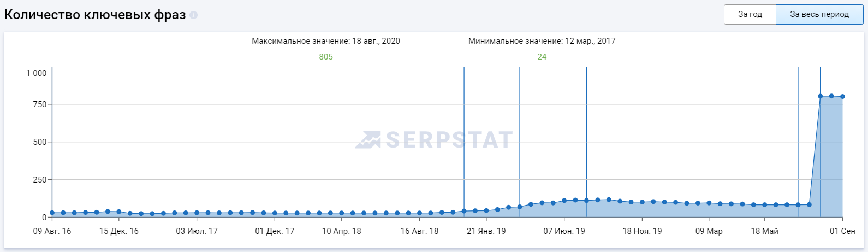Select the За весь период tab
The width and height of the screenshot is (868, 252).
coord(819,14)
